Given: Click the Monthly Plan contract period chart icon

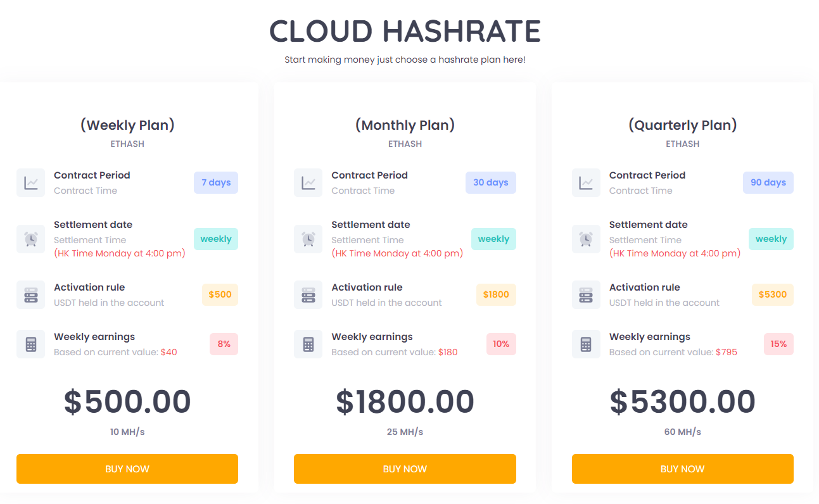Looking at the screenshot, I should pyautogui.click(x=308, y=182).
